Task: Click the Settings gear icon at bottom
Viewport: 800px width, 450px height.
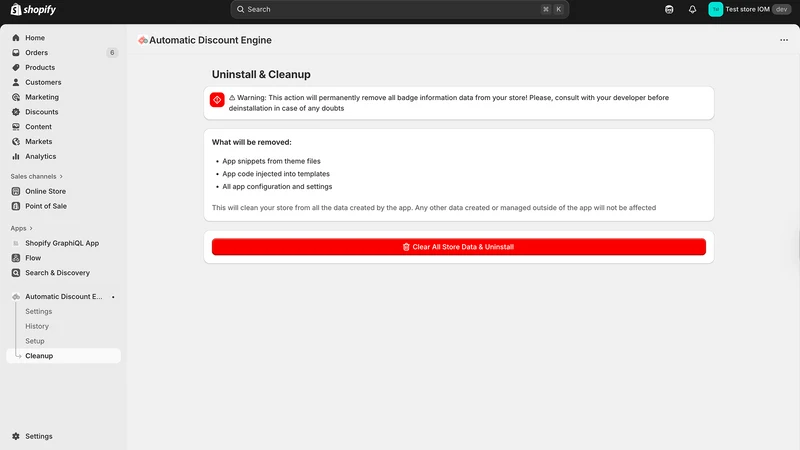Action: point(16,436)
